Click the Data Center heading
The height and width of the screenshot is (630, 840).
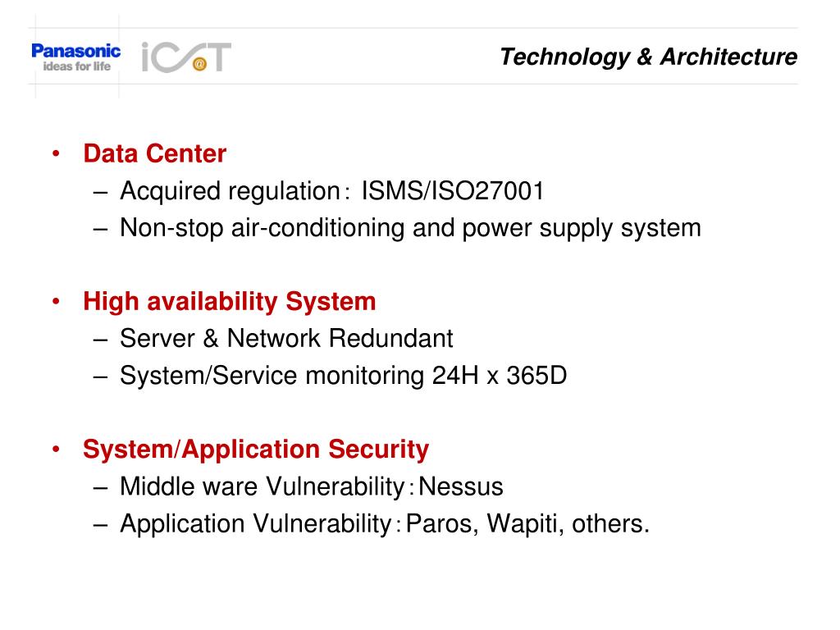click(155, 153)
